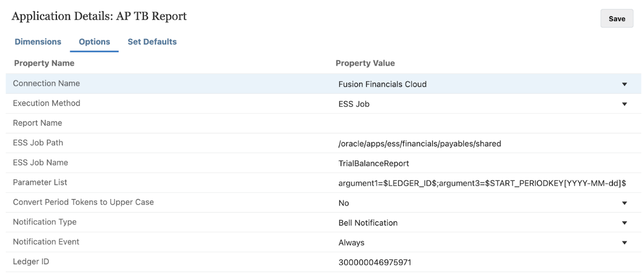Select the Connection Name row label
This screenshot has height=273, width=644.
pos(47,83)
